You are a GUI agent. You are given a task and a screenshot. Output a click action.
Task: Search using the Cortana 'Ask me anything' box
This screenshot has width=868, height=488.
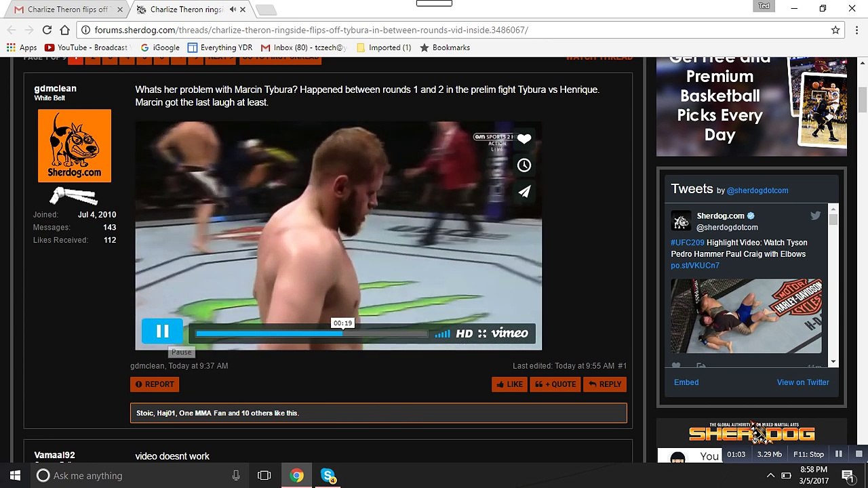[140, 475]
